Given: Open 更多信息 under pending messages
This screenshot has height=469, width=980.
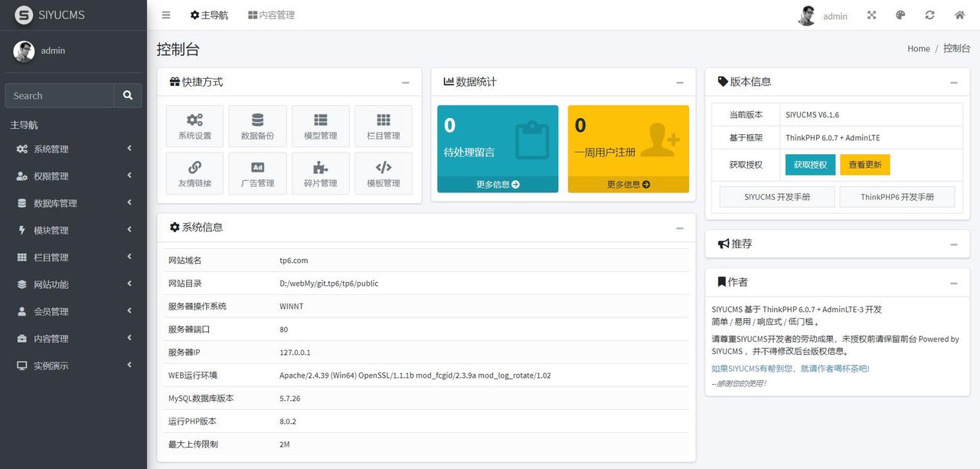Looking at the screenshot, I should (498, 184).
